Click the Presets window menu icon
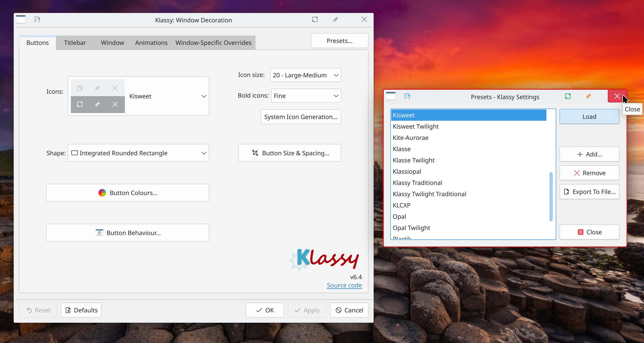The image size is (644, 343). [391, 96]
